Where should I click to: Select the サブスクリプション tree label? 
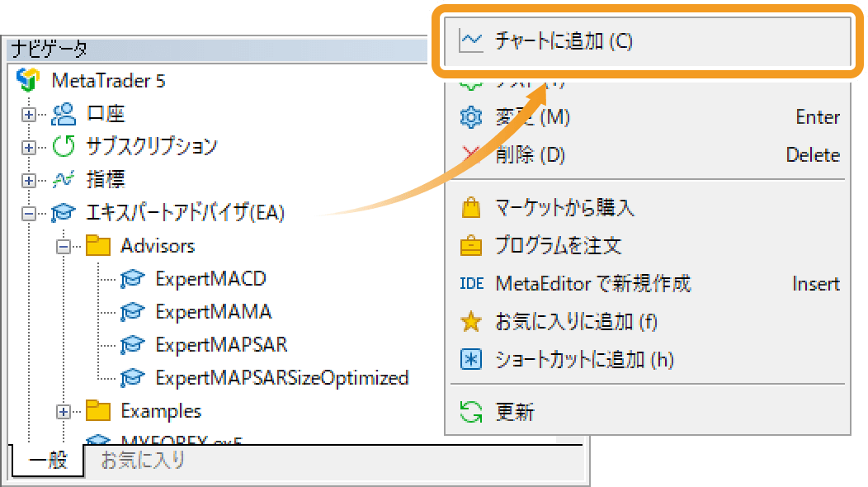[152, 146]
